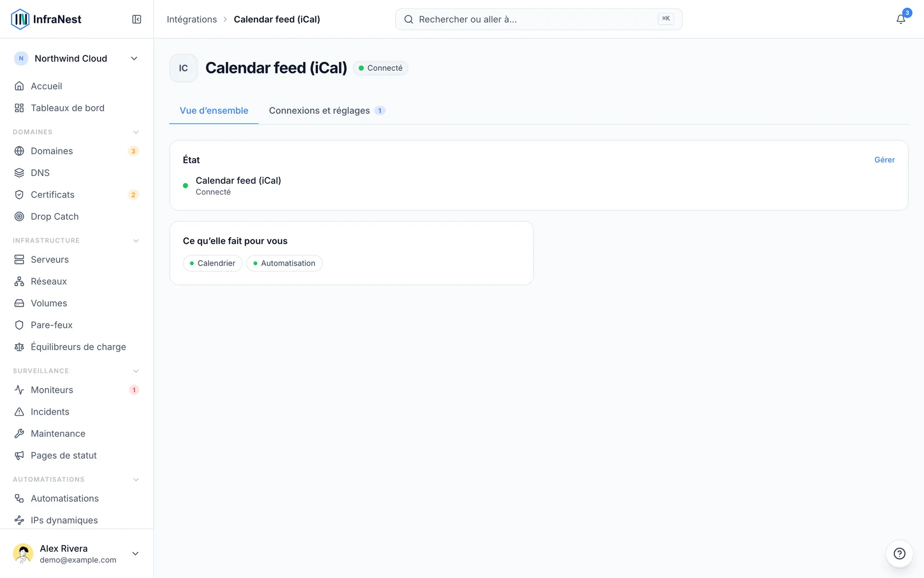Image resolution: width=924 pixels, height=578 pixels.
Task: Open Réseaux network icon
Action: click(19, 281)
